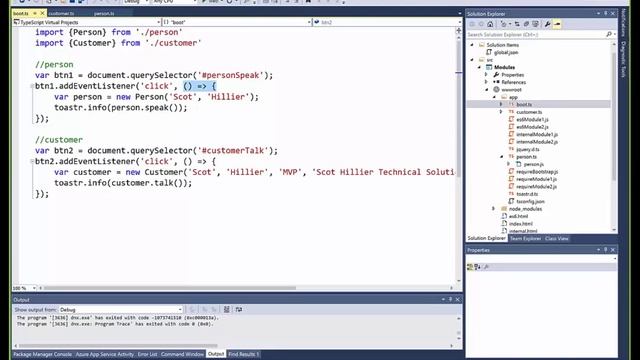This screenshot has height=360, width=640.
Task: Open the customer.ts editor tab
Action: tap(61, 13)
